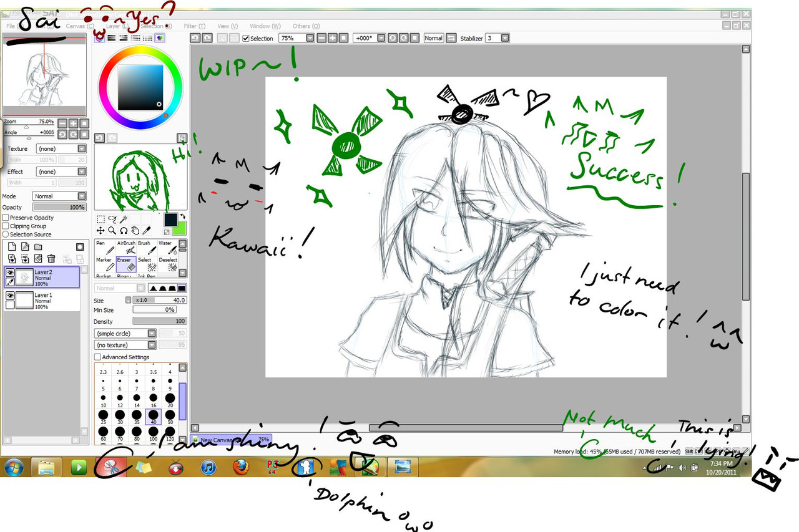The image size is (799, 532).
Task: Activate the eyedropper Color Picker tool
Action: tap(146, 230)
